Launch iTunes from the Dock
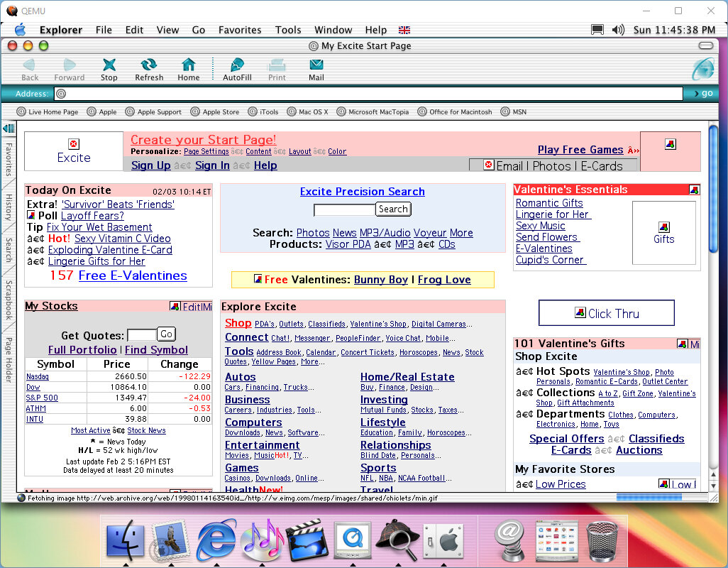Image resolution: width=728 pixels, height=568 pixels. tap(262, 540)
